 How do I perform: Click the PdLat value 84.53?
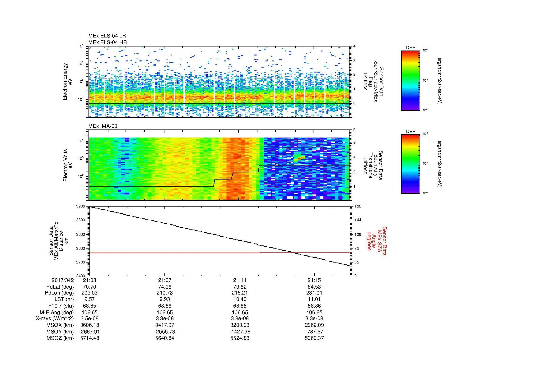[314, 287]
